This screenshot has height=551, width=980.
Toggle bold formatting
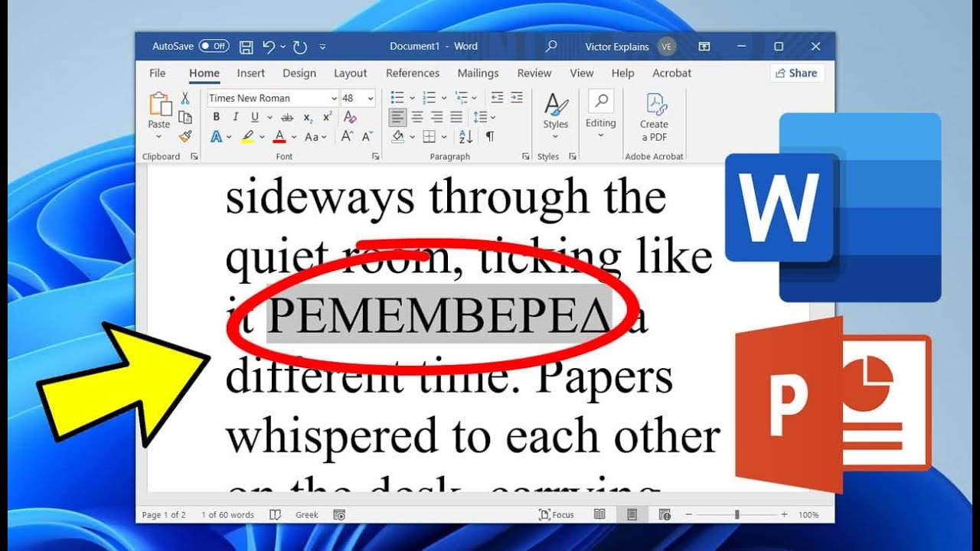pyautogui.click(x=217, y=117)
